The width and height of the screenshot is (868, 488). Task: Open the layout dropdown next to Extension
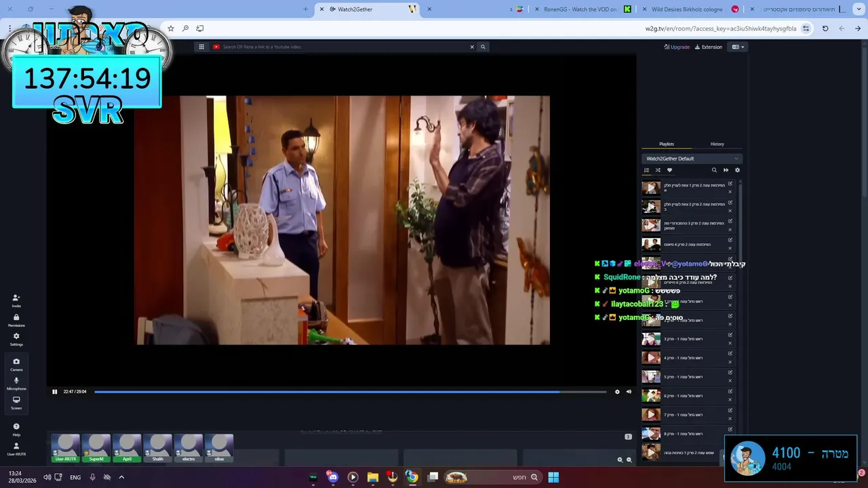click(738, 47)
